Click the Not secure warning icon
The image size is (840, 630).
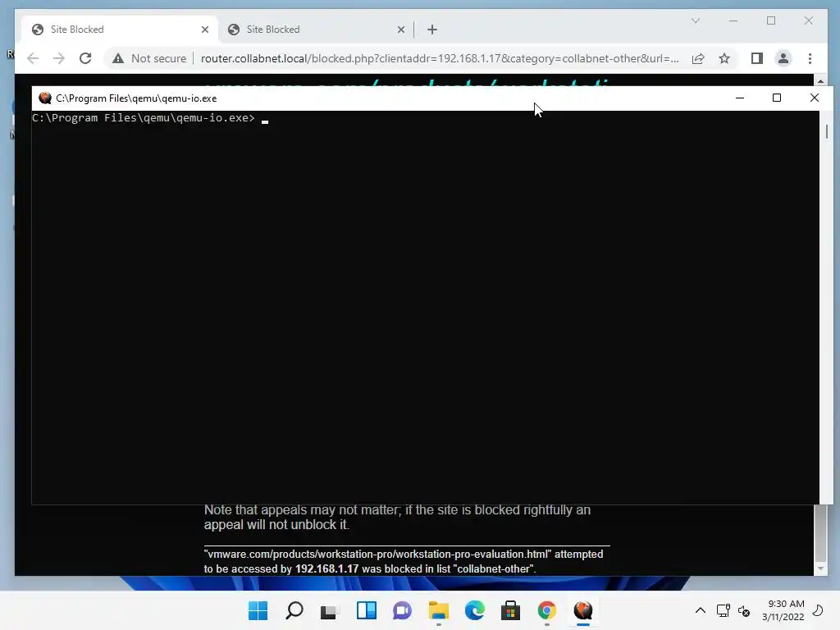(118, 58)
